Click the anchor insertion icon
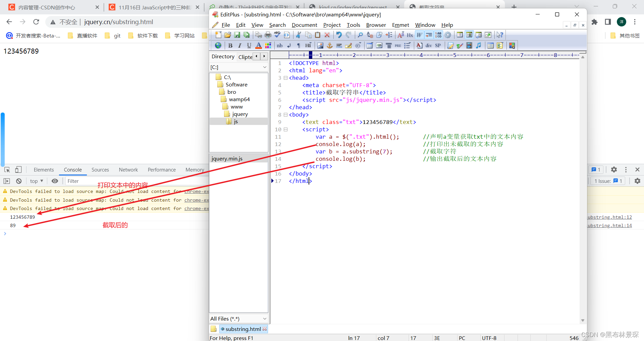 click(330, 46)
